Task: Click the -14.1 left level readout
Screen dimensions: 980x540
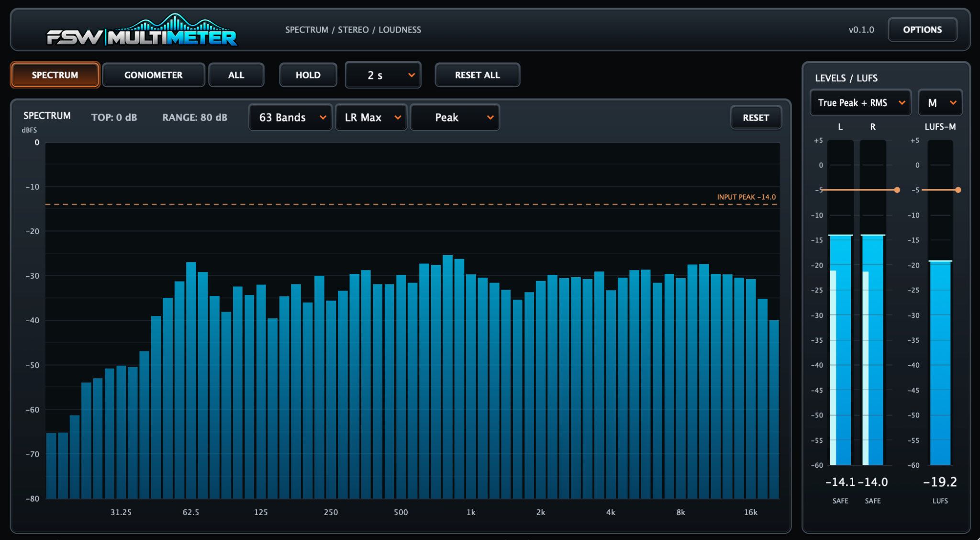Action: click(840, 482)
